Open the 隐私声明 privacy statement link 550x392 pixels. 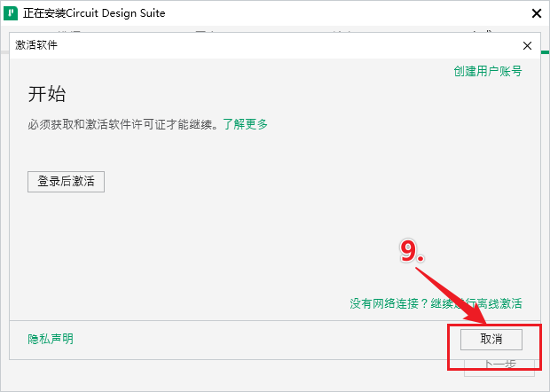51,339
